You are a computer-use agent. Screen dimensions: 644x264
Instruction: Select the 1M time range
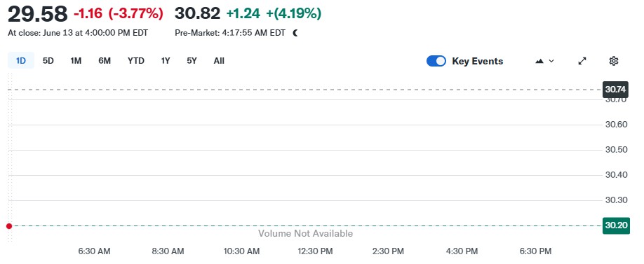[x=76, y=61]
